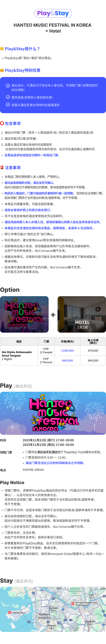This screenshot has height=644, width=106.
Task: Click the INSPIRE Arena marker on the map
Action: [x=10, y=612]
